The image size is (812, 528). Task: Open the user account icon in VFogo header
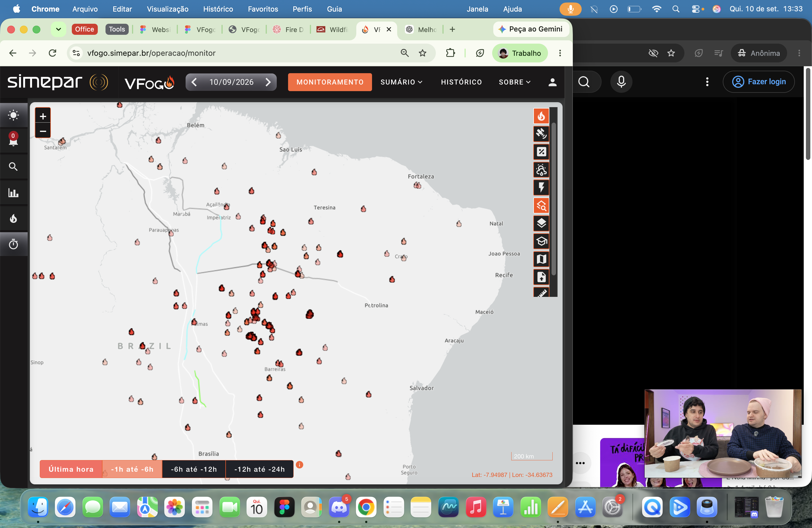[x=552, y=82]
